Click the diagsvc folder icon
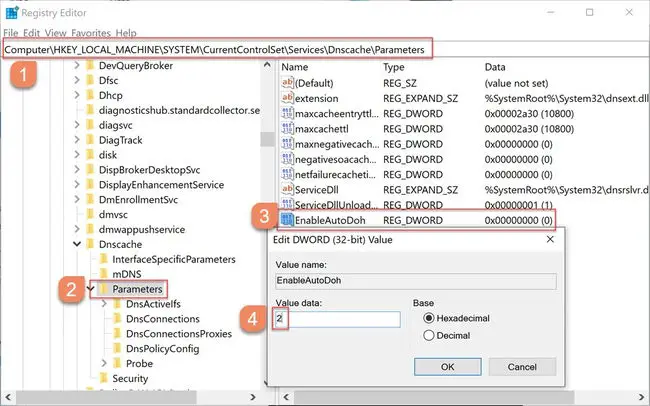Screen dimensions: 650x406 click(90, 125)
